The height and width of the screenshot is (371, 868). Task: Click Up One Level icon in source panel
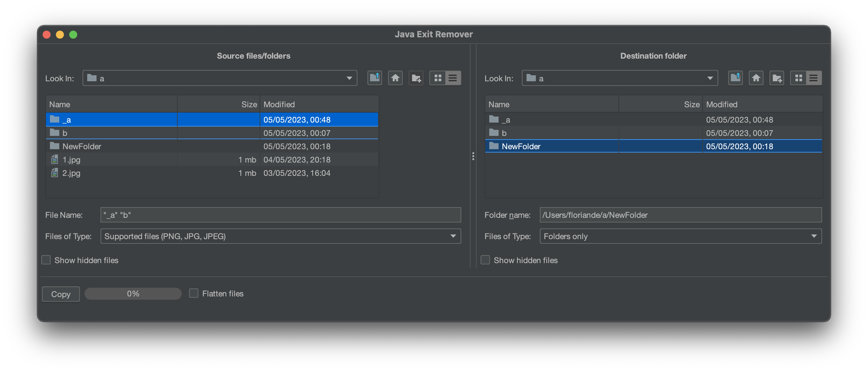coord(374,78)
